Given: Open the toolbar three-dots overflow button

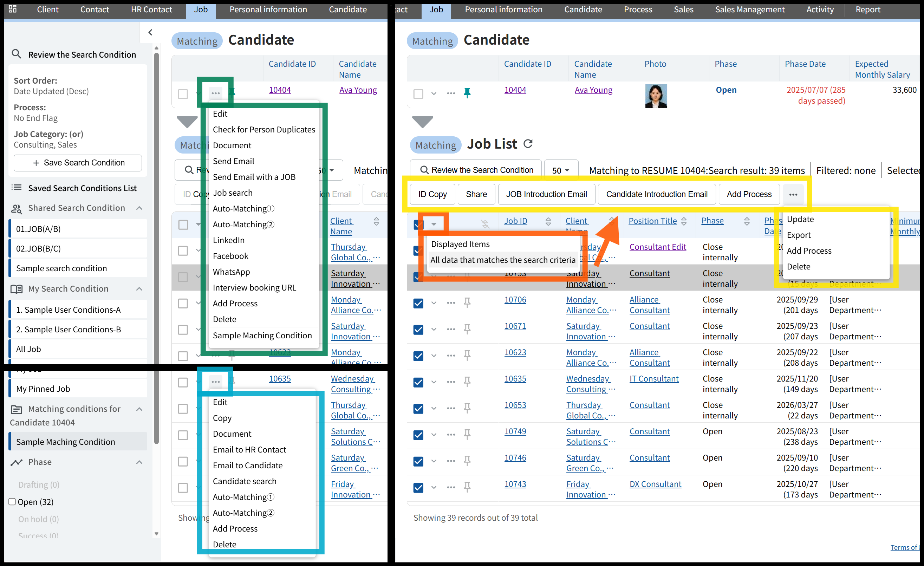Looking at the screenshot, I should tap(793, 194).
